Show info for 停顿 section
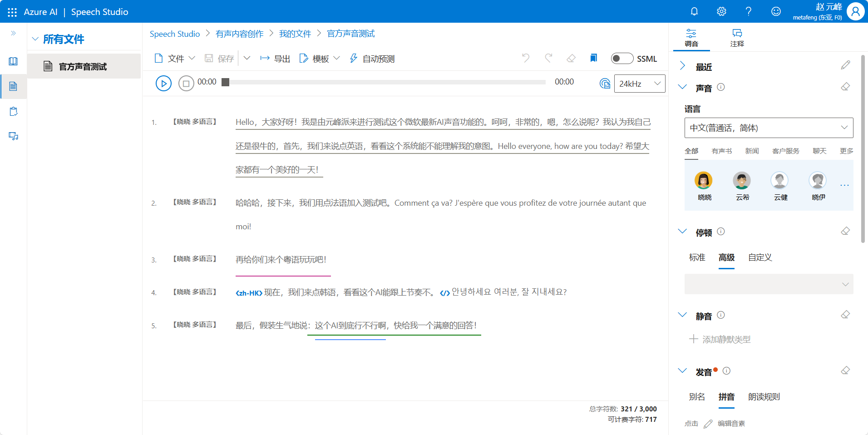The height and width of the screenshot is (435, 868). pyautogui.click(x=721, y=232)
